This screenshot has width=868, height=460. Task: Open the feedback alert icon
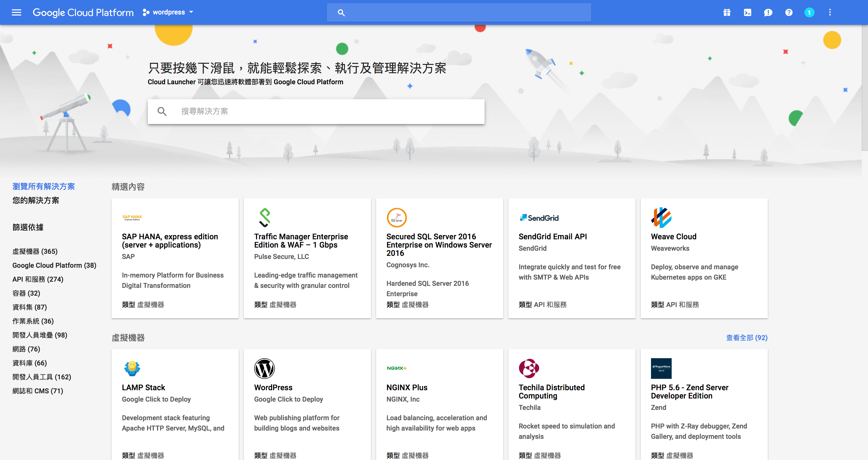(768, 12)
